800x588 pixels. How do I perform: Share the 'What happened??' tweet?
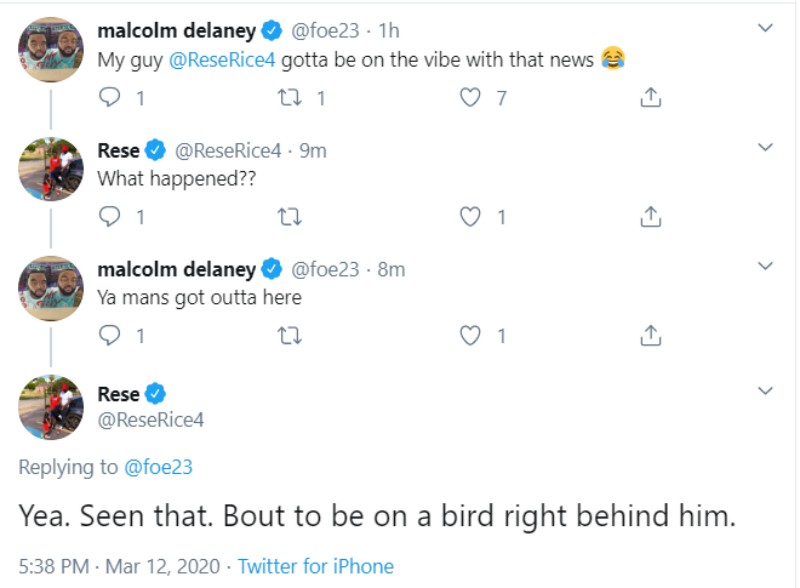point(650,217)
